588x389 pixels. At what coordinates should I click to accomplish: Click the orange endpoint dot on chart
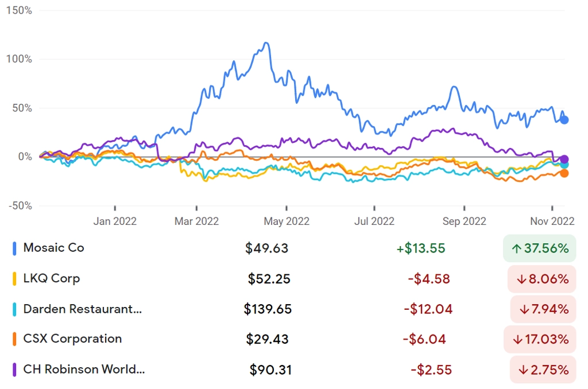click(564, 173)
